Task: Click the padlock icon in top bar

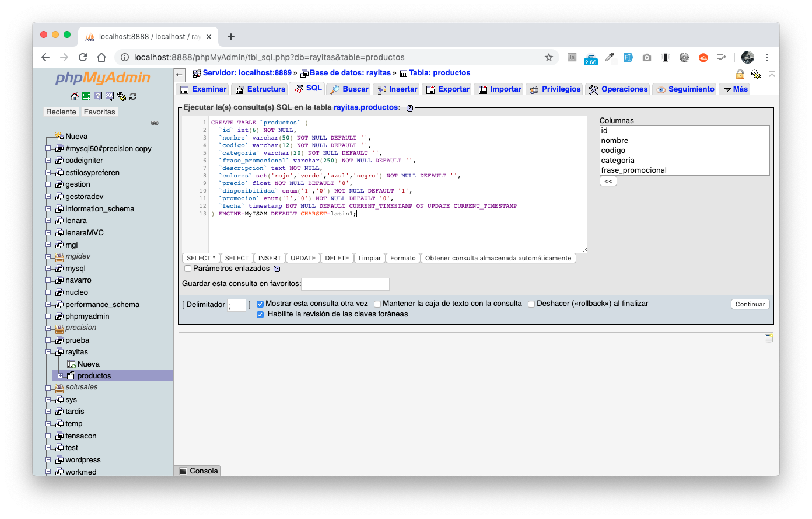Action: (x=740, y=74)
